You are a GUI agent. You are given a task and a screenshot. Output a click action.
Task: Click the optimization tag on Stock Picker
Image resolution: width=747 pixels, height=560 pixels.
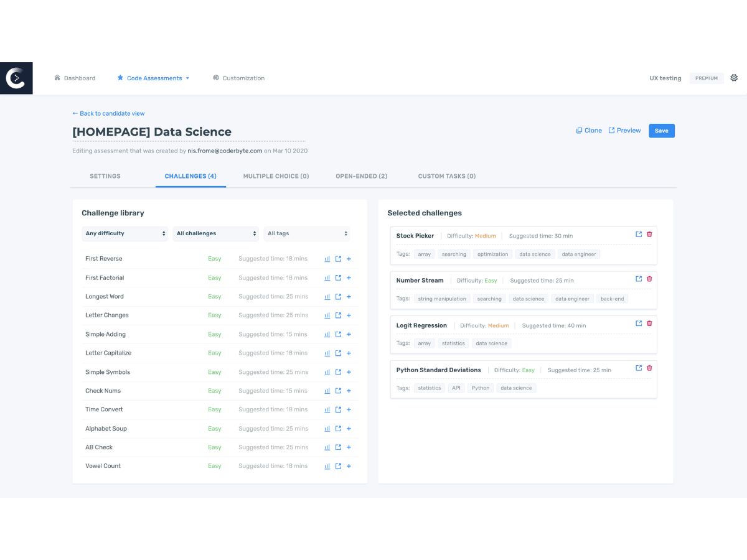tap(493, 254)
